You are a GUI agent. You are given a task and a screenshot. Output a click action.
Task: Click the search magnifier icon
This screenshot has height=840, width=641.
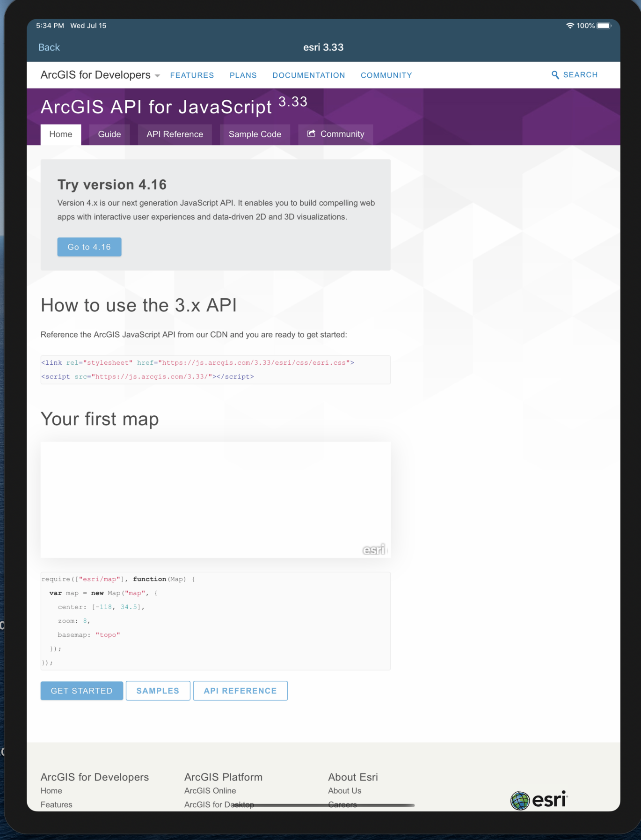[x=555, y=75]
